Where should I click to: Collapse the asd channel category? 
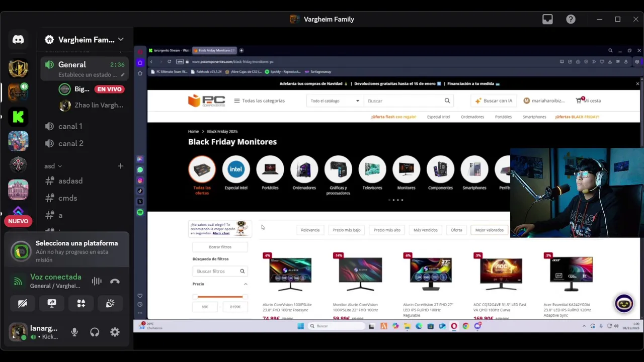tap(53, 166)
